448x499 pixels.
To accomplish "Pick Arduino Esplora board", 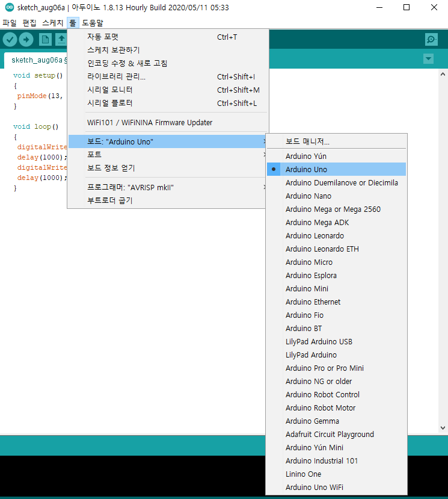I will [x=336, y=275].
